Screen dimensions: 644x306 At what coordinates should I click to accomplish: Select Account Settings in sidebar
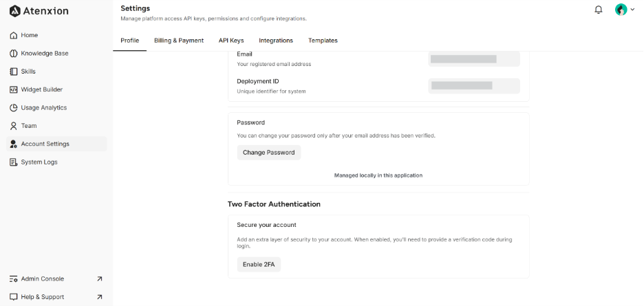pos(56,144)
